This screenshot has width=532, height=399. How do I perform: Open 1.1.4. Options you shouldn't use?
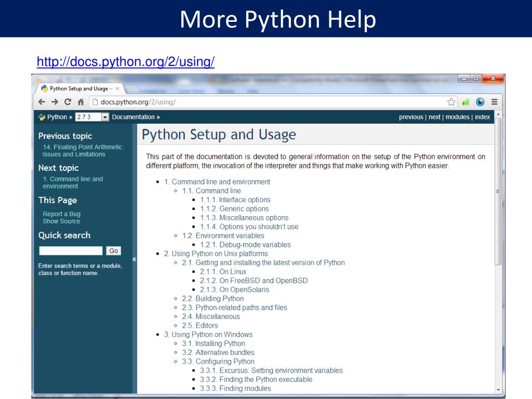(249, 227)
